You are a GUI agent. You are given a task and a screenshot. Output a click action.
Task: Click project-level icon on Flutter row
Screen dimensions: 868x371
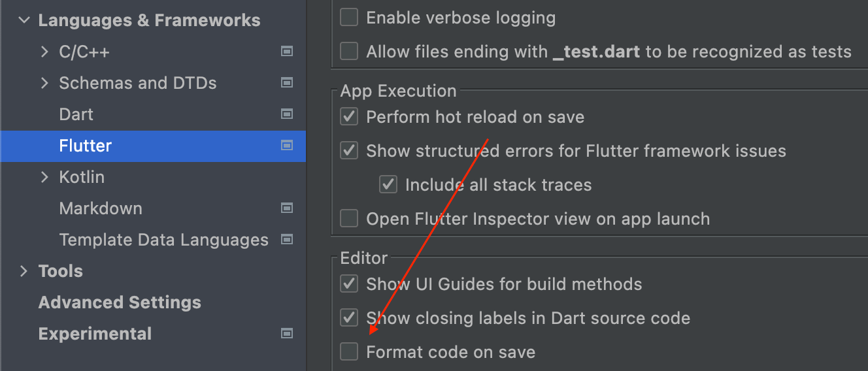pyautogui.click(x=286, y=146)
